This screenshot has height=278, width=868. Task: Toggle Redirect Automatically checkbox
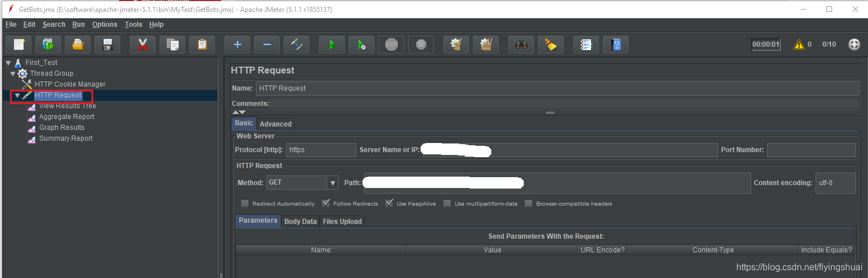coord(244,203)
